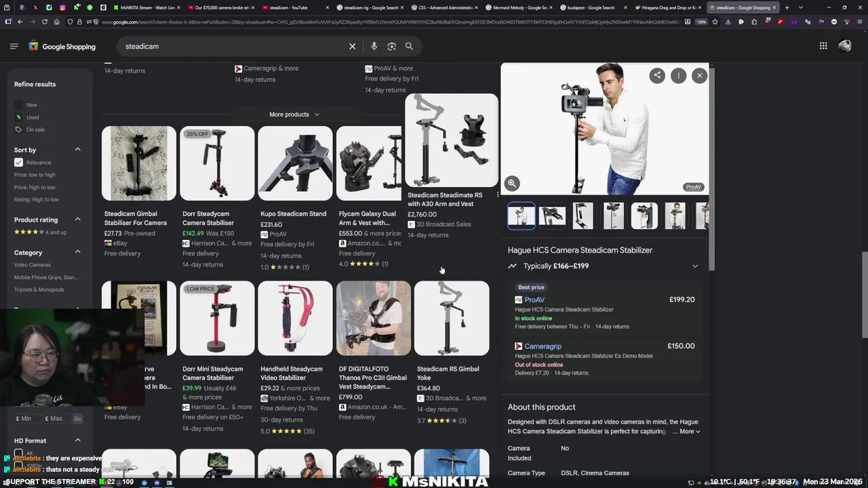
Task: Reload the current page
Action: tap(44, 22)
